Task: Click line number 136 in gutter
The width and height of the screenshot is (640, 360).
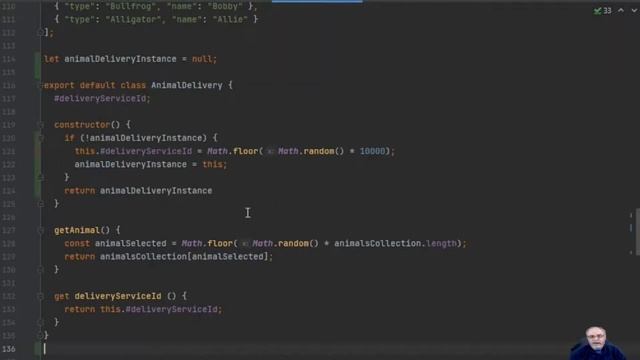Action: click(9, 349)
